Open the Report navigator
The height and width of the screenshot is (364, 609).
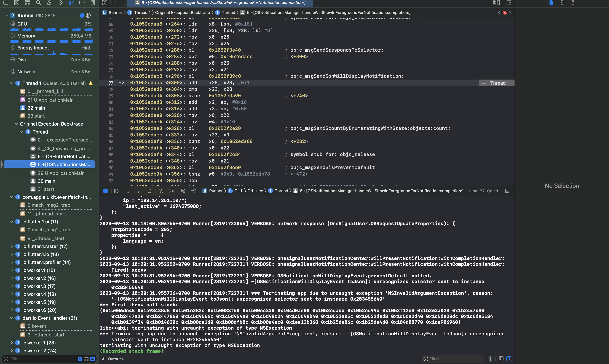point(92,3)
